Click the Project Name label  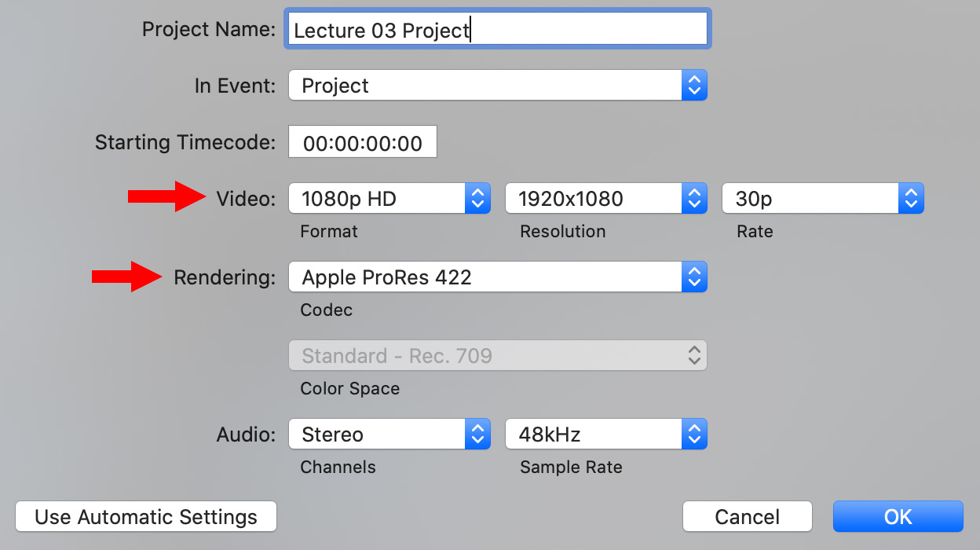[x=208, y=30]
